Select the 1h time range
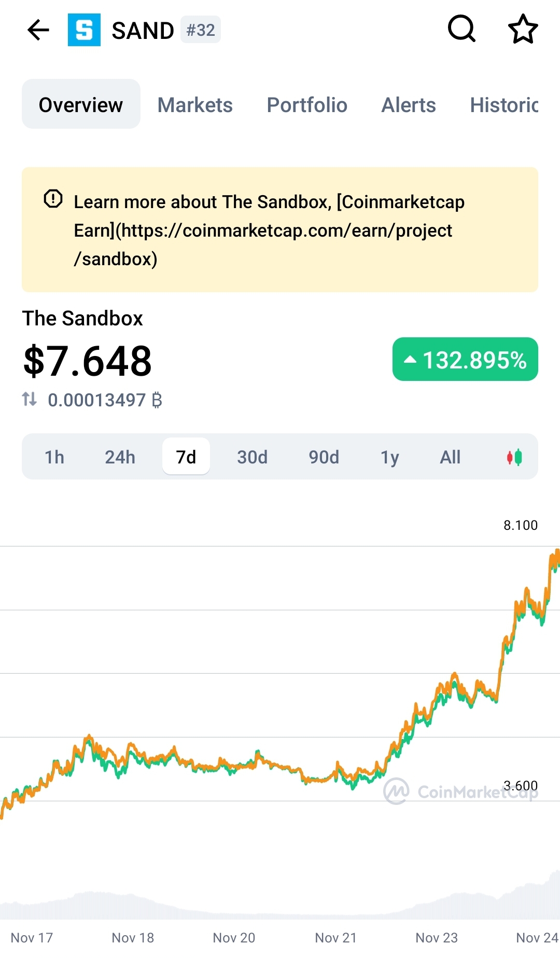Screen dimensions: 560x958 pyautogui.click(x=54, y=457)
